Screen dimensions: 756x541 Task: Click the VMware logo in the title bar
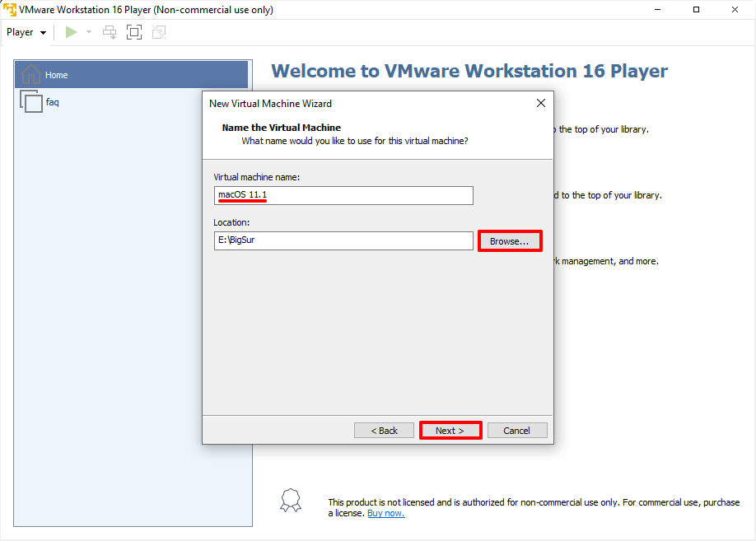[x=9, y=10]
